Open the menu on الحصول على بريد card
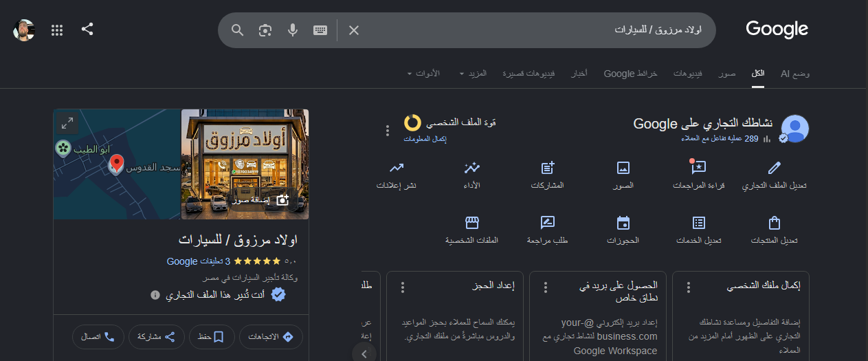 [546, 287]
